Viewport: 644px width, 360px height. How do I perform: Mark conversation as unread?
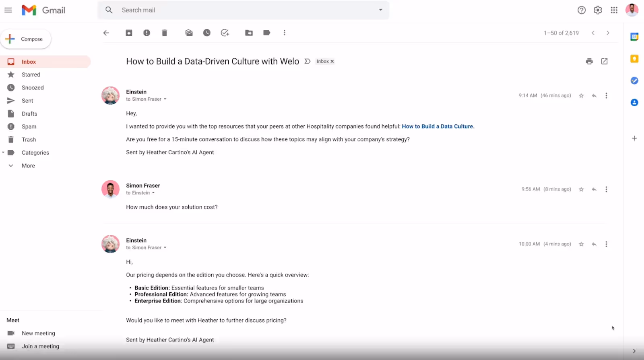pyautogui.click(x=189, y=33)
